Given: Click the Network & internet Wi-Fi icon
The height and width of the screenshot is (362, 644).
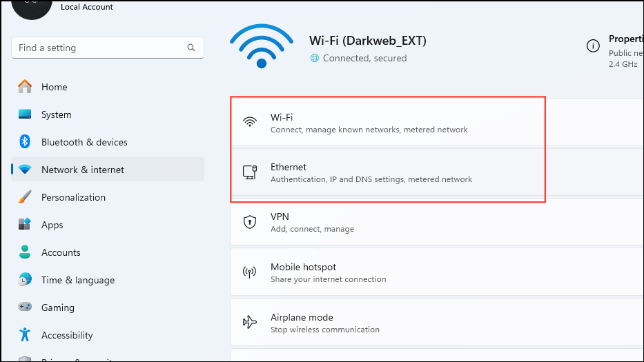Looking at the screenshot, I should [25, 169].
